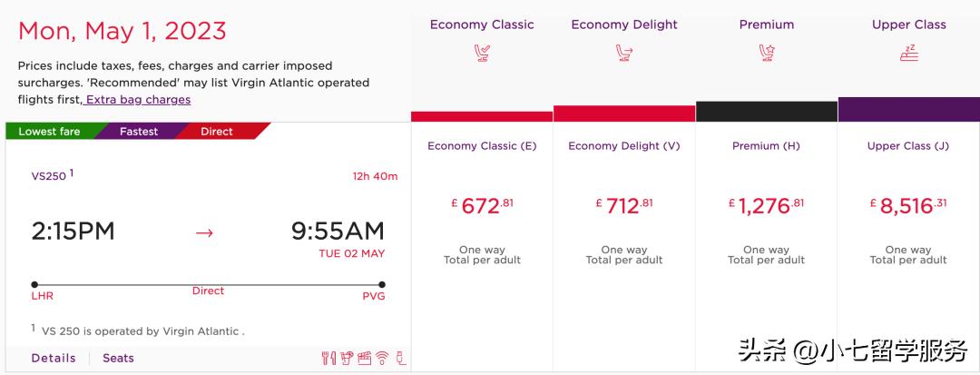Screen dimensions: 980x375
Task: Click the drinks amenity icon
Action: [x=346, y=358]
